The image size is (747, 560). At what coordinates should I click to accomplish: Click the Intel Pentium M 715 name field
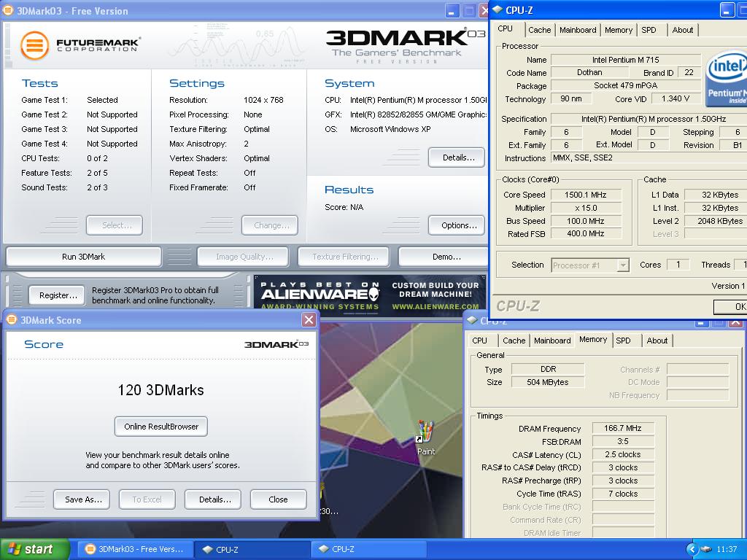pyautogui.click(x=625, y=60)
